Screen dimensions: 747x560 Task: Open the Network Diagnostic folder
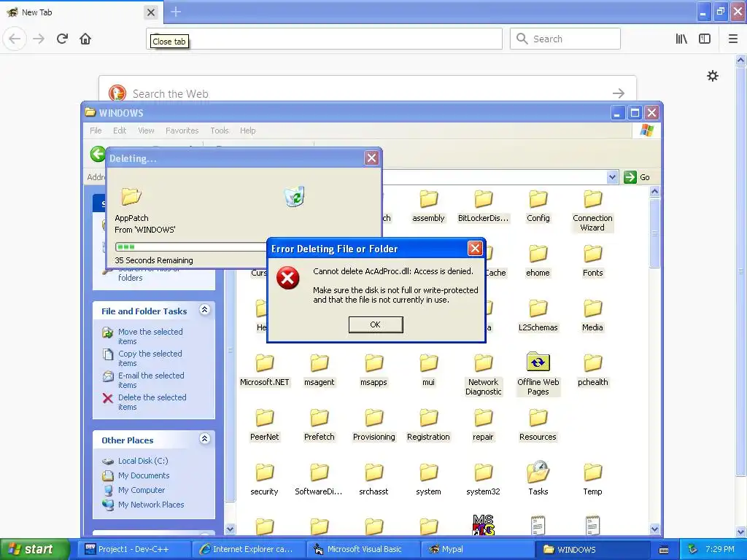point(483,375)
